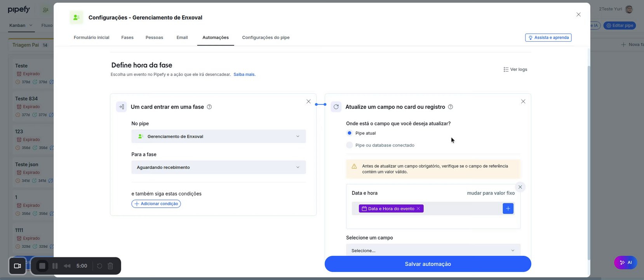Open 'Selecione um campo' dropdown

click(433, 250)
